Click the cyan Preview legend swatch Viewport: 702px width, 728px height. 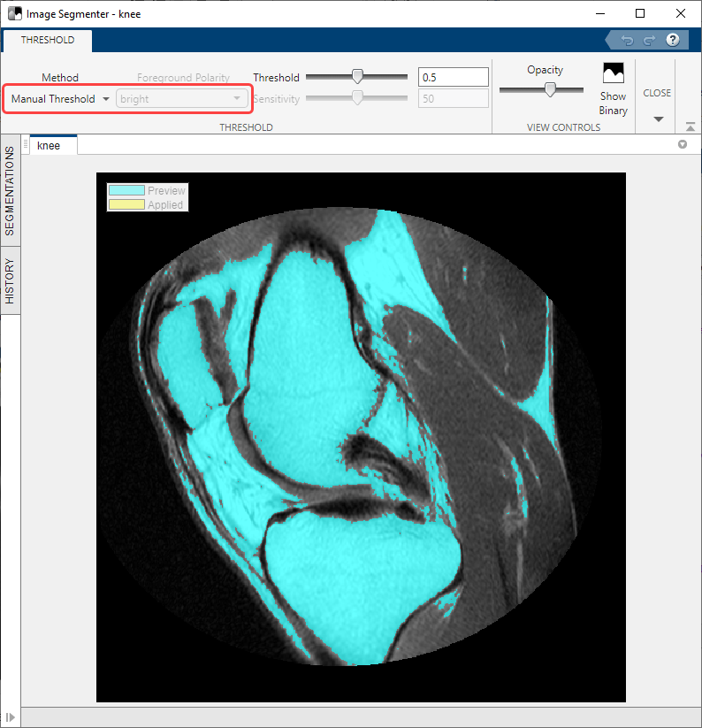[x=126, y=190]
